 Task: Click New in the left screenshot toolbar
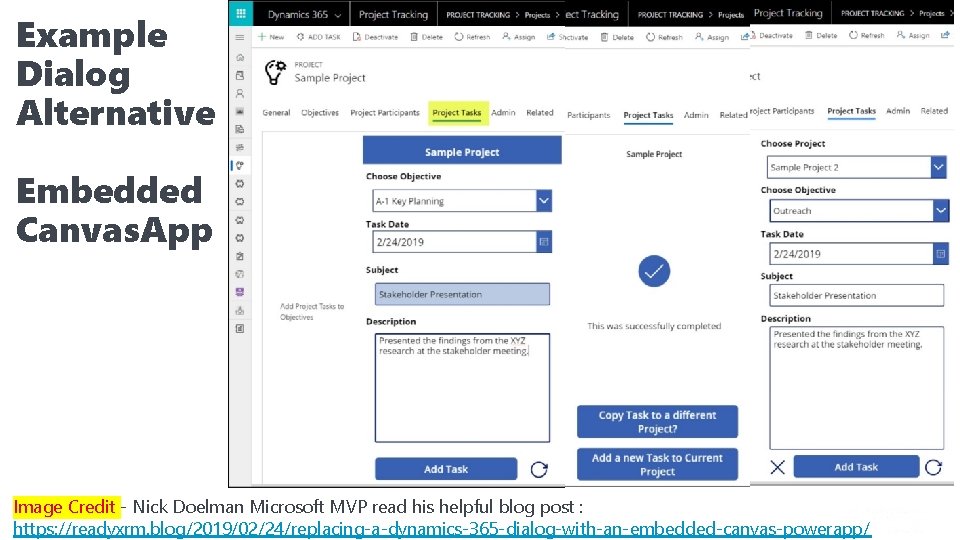click(x=271, y=37)
